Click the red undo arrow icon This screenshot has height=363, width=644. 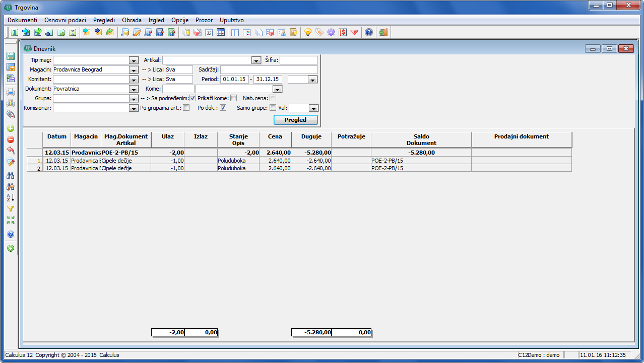(x=11, y=151)
